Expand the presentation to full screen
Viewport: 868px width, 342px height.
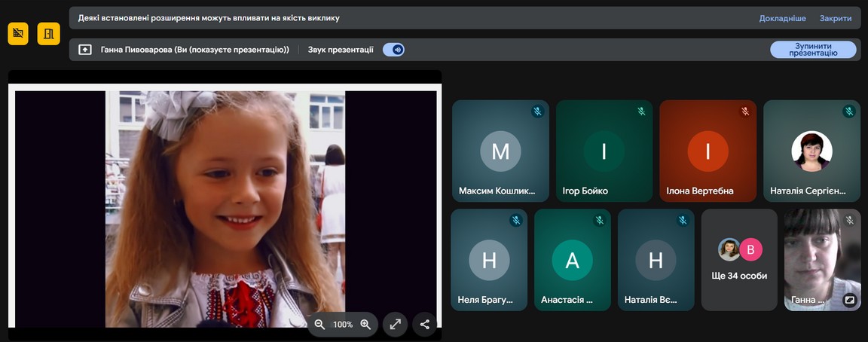click(395, 324)
